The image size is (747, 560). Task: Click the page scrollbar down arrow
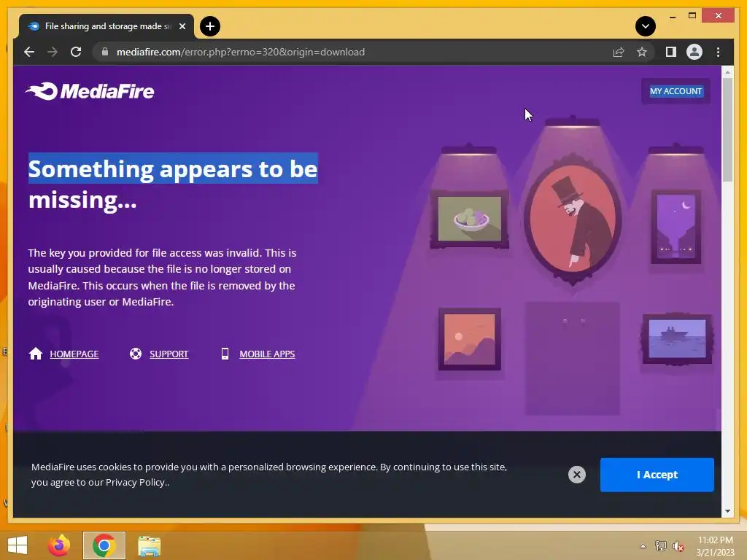727,511
